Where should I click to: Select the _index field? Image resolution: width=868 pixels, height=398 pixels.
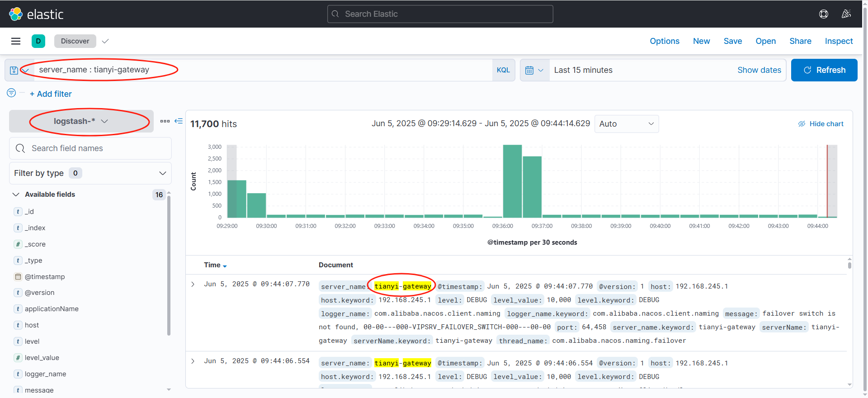point(35,228)
